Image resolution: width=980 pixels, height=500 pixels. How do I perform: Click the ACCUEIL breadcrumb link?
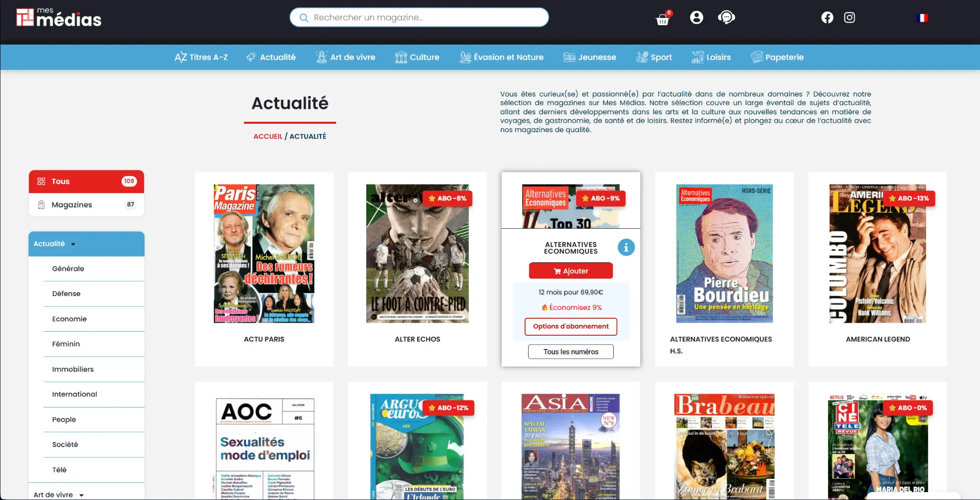click(x=268, y=137)
